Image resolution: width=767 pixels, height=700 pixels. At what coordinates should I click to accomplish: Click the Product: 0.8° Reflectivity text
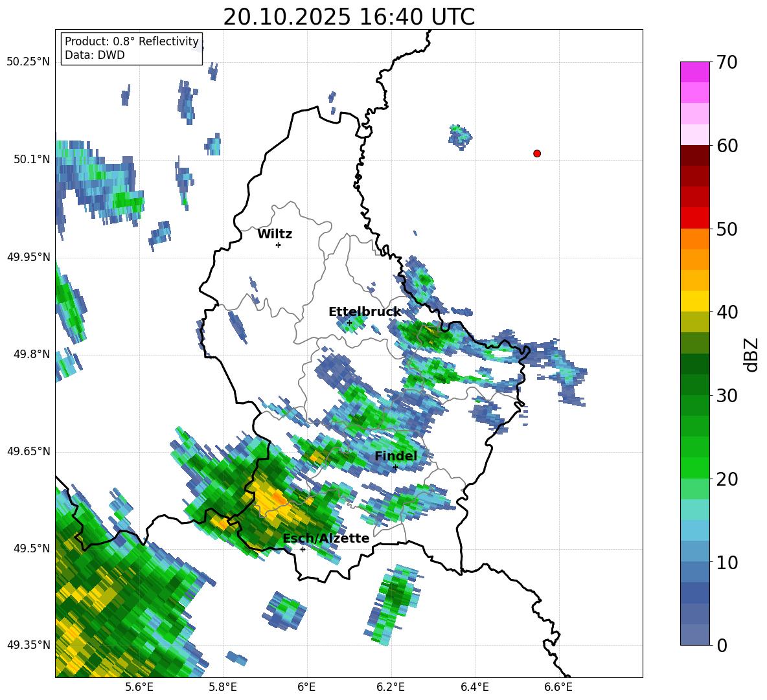coord(132,41)
